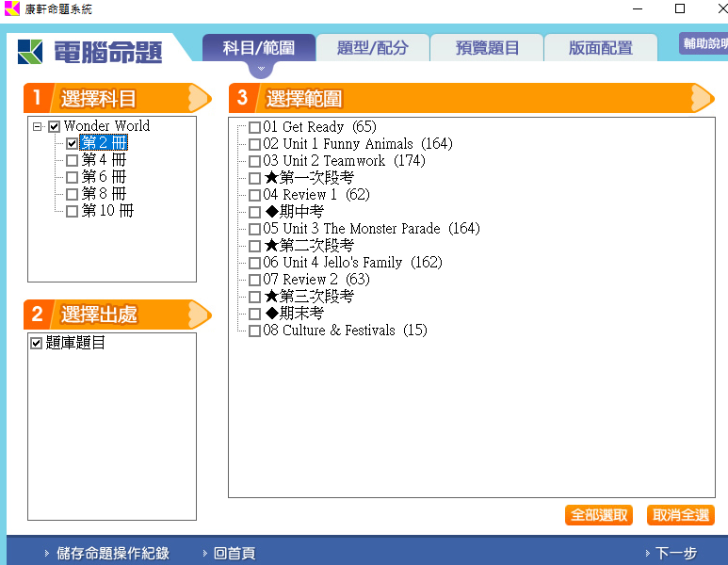The image size is (728, 565).
Task: Click the arrow icon beside 回首頁
Action: point(204,554)
